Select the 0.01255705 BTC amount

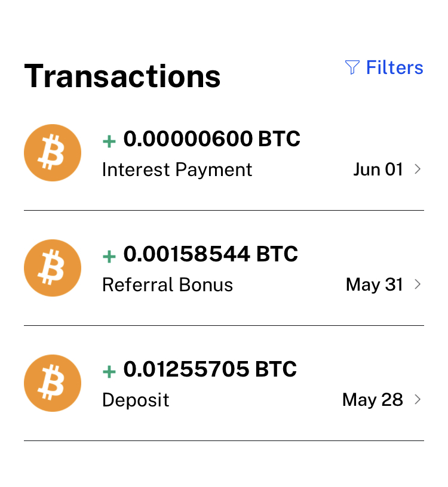pyautogui.click(x=210, y=369)
